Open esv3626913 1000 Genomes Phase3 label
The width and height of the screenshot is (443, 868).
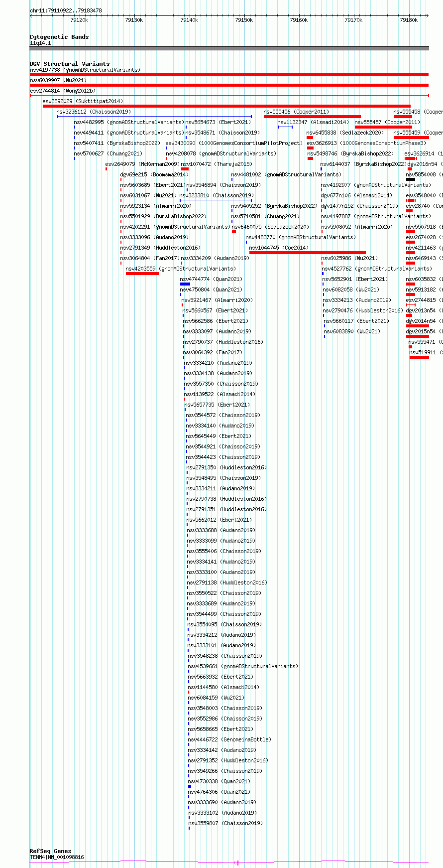[x=366, y=143]
